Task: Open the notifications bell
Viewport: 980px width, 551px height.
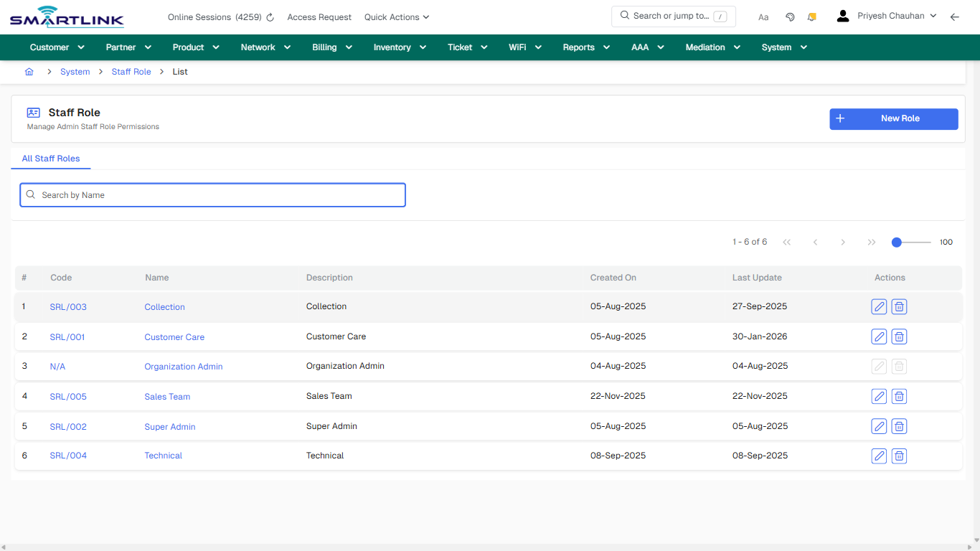Action: pos(811,17)
